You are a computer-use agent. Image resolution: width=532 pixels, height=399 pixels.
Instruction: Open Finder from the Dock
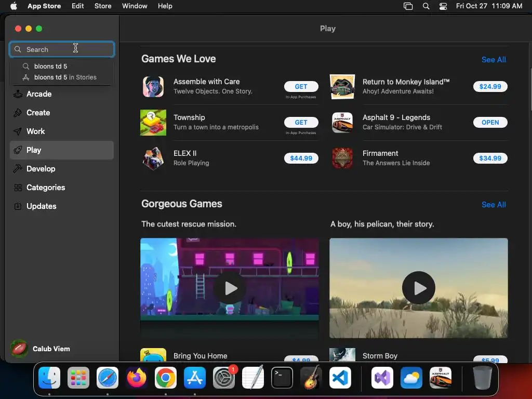tap(49, 378)
